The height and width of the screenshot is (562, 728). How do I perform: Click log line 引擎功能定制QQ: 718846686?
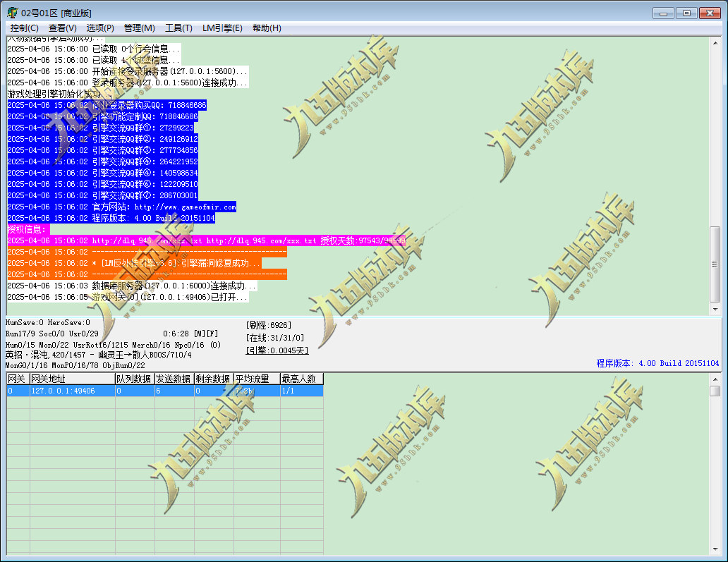click(x=102, y=116)
